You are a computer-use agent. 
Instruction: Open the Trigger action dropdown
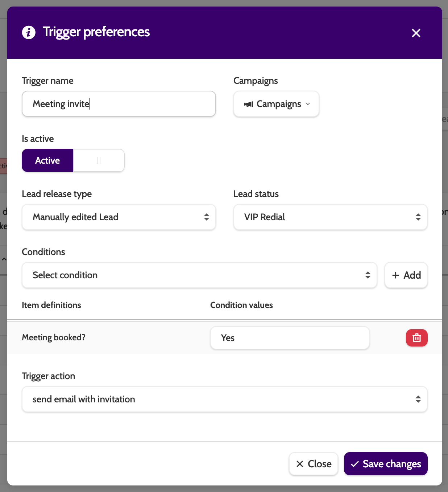click(224, 399)
